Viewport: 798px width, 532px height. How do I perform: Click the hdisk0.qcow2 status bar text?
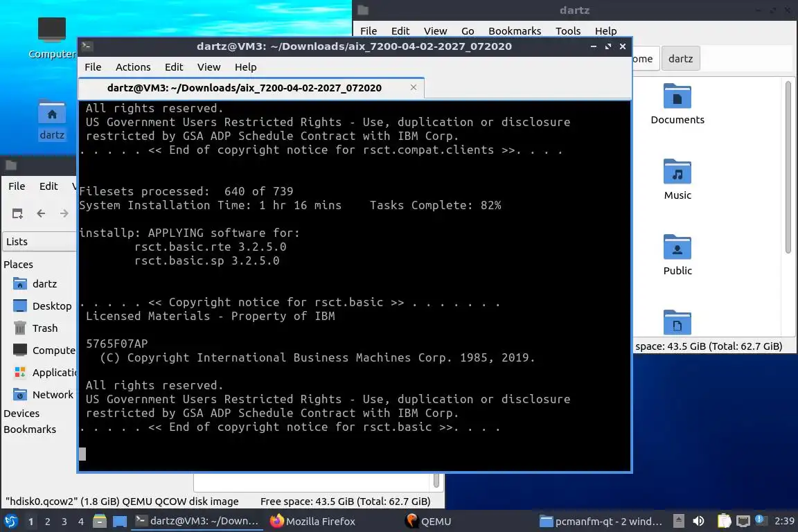pos(122,502)
